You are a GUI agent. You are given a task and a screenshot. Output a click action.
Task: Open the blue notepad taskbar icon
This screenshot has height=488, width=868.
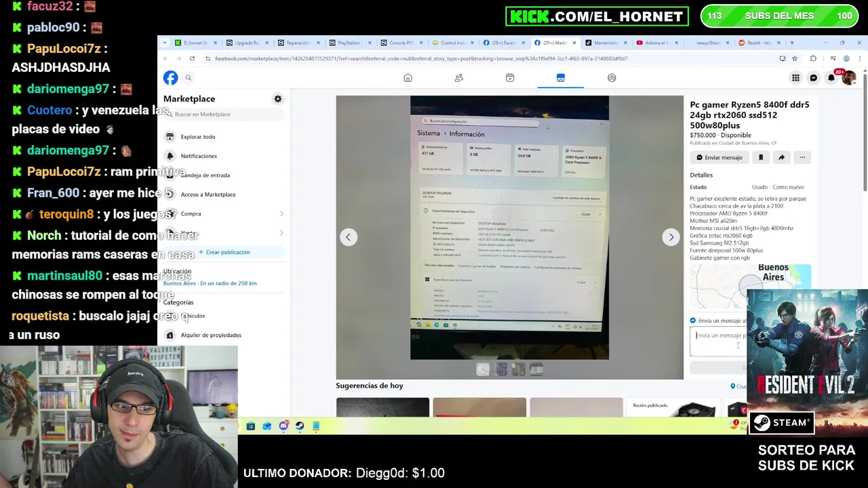(x=316, y=426)
